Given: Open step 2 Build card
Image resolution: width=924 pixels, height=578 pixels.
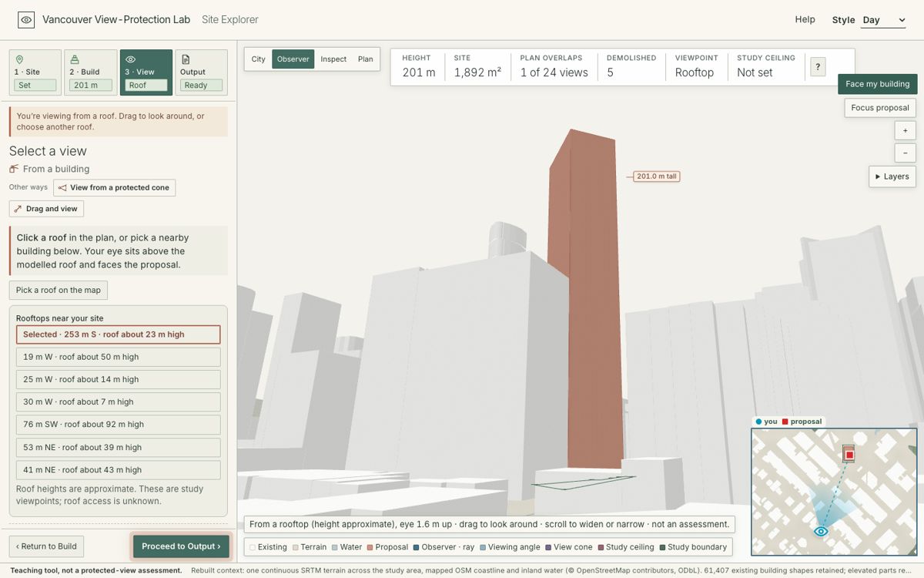Looking at the screenshot, I should (90, 72).
